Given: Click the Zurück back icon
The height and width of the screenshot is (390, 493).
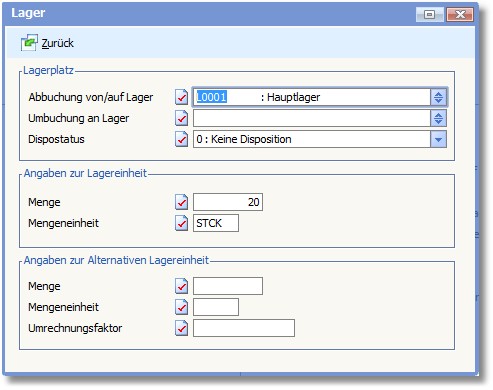Looking at the screenshot, I should click(29, 43).
